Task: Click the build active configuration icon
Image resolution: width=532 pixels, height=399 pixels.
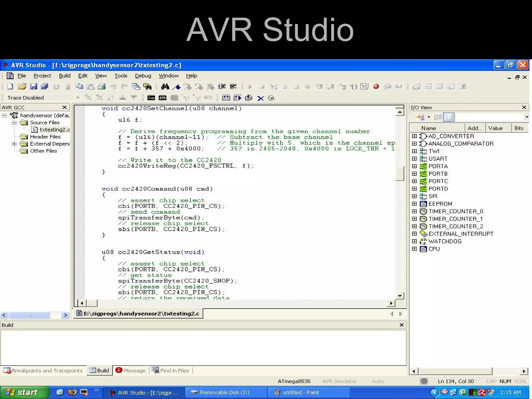Action: pyautogui.click(x=226, y=98)
